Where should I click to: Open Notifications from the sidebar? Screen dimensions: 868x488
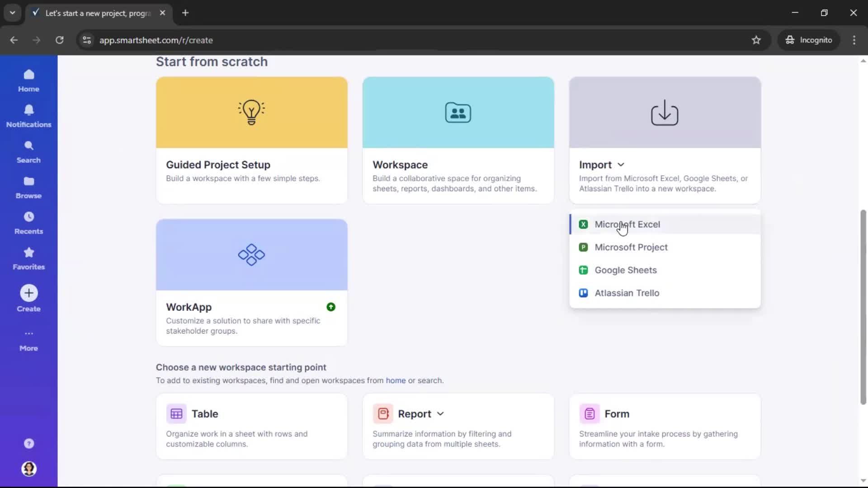(28, 116)
